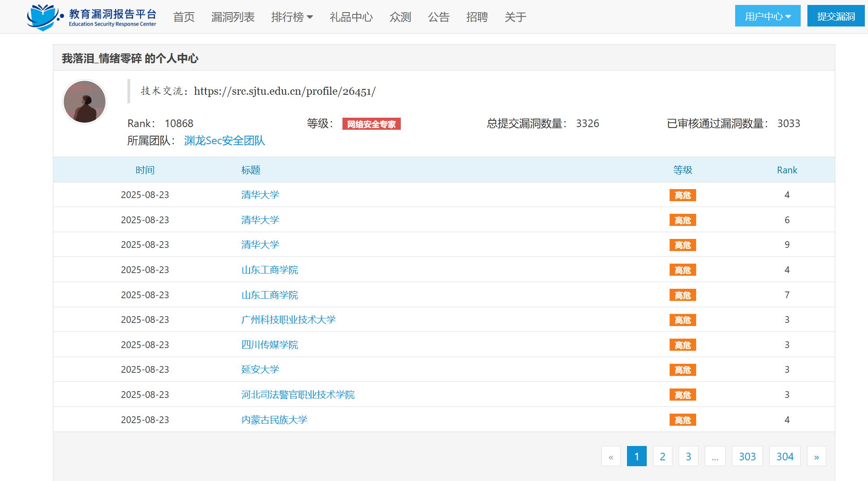Viewport: 868px width, 481px height.
Task: Jump to page 304 in pagination
Action: (785, 457)
